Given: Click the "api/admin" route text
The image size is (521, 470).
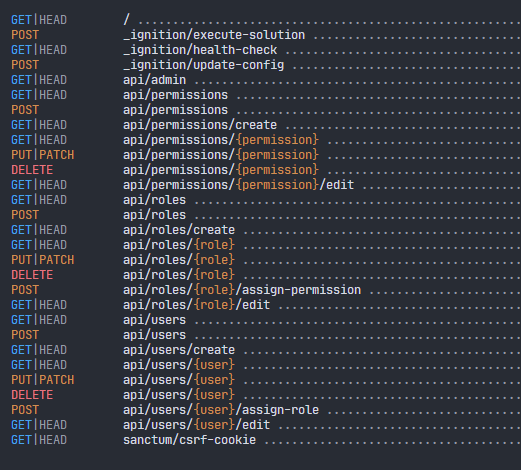Looking at the screenshot, I should [154, 80].
